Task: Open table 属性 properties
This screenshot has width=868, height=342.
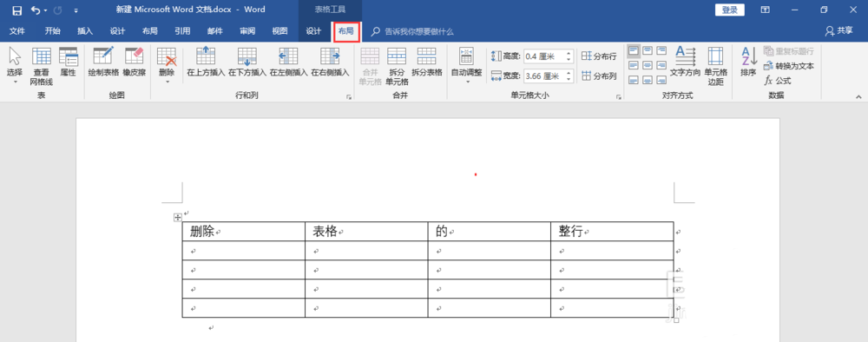Action: pyautogui.click(x=68, y=62)
